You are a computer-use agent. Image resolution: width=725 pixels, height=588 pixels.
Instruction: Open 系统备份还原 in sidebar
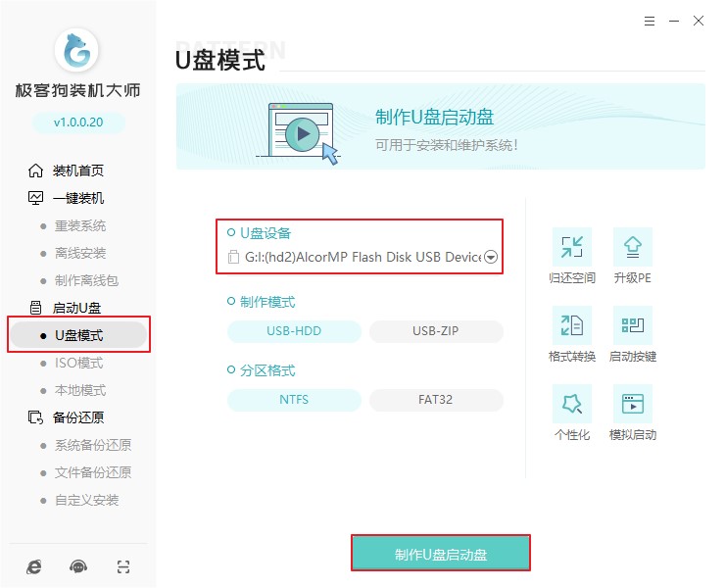tap(92, 445)
